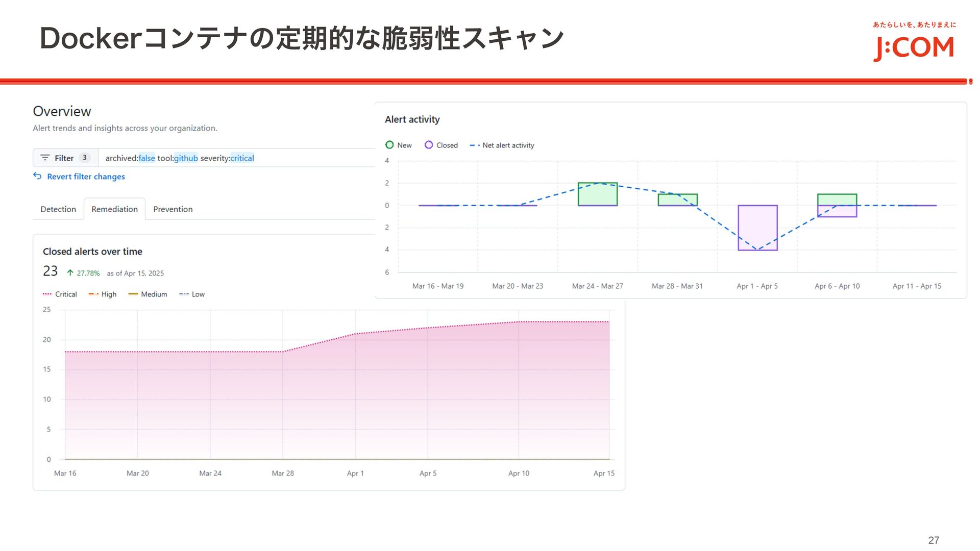Viewport: 980px width, 551px height.
Task: Click the J:COM logo
Action: [913, 48]
